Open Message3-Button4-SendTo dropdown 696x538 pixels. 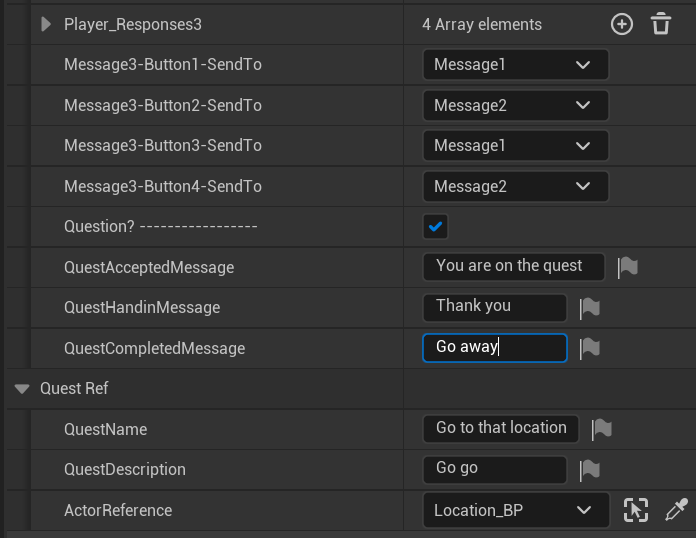point(515,186)
